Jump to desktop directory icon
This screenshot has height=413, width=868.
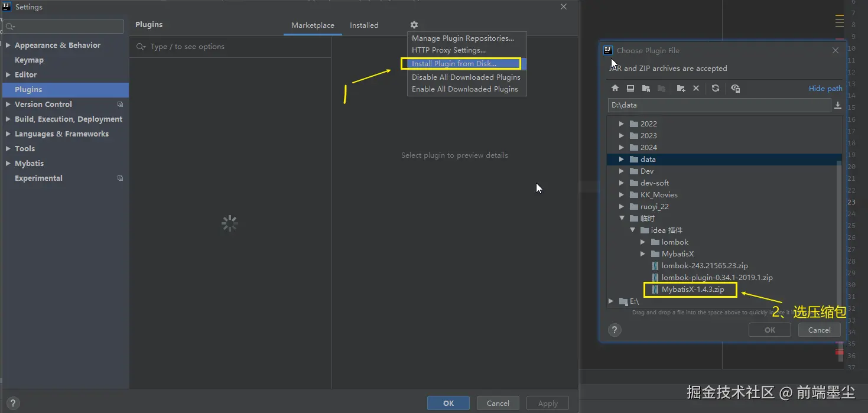tap(630, 88)
